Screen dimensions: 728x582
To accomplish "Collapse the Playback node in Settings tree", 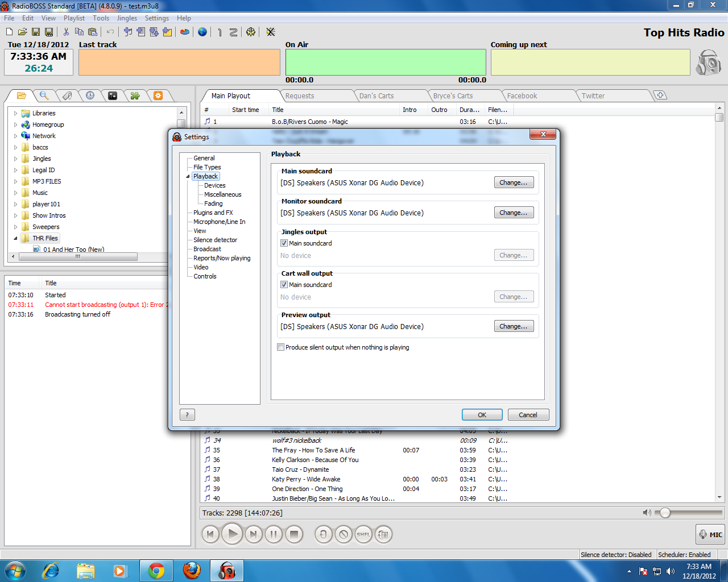I will 188,177.
